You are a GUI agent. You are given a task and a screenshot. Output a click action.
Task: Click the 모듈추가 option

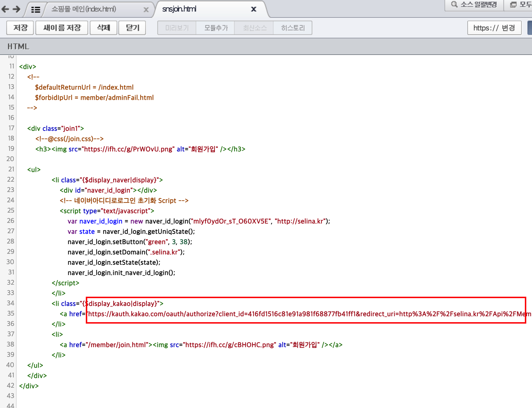click(215, 28)
